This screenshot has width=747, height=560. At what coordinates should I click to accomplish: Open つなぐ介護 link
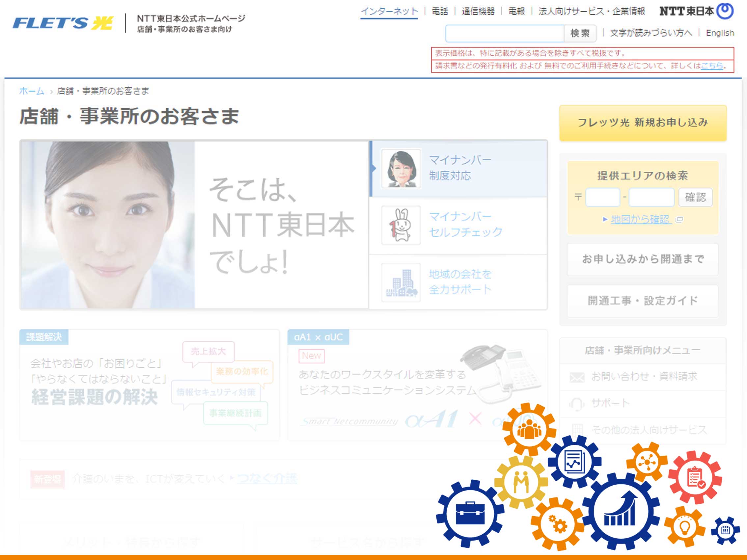(x=266, y=479)
